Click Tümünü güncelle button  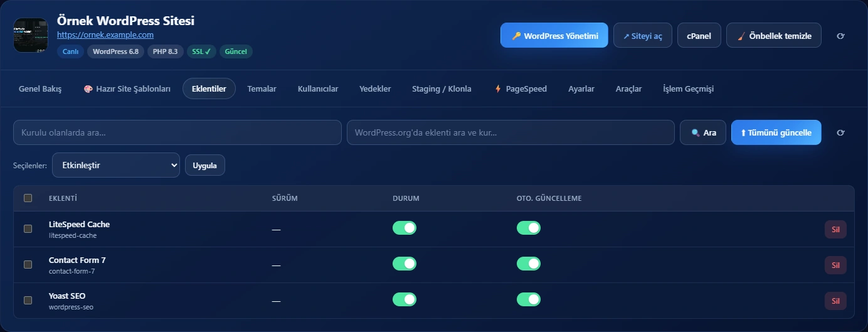tap(776, 132)
